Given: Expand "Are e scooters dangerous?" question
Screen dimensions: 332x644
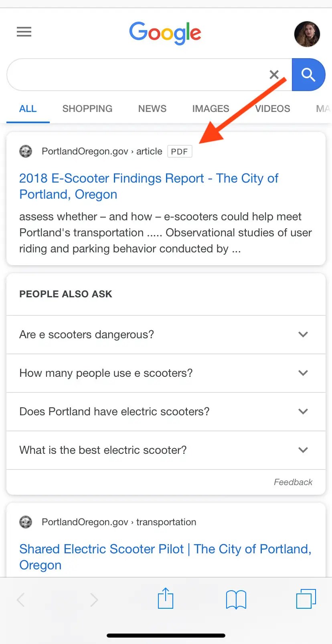Looking at the screenshot, I should [166, 335].
